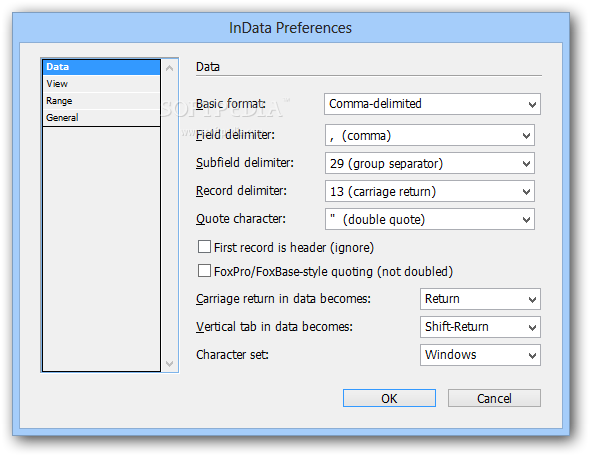Viewport: 590px width, 456px height.
Task: Expand the Record delimiter combo box
Action: (x=430, y=191)
